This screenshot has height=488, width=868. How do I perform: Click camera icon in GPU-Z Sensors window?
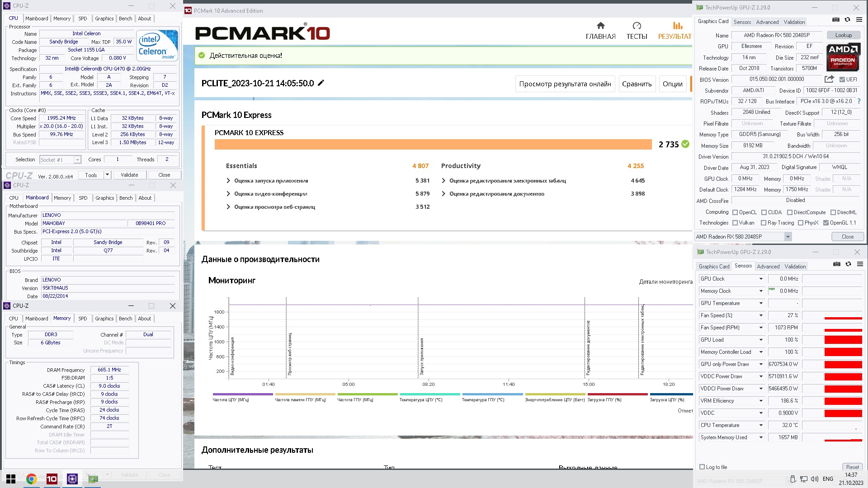[x=837, y=264]
